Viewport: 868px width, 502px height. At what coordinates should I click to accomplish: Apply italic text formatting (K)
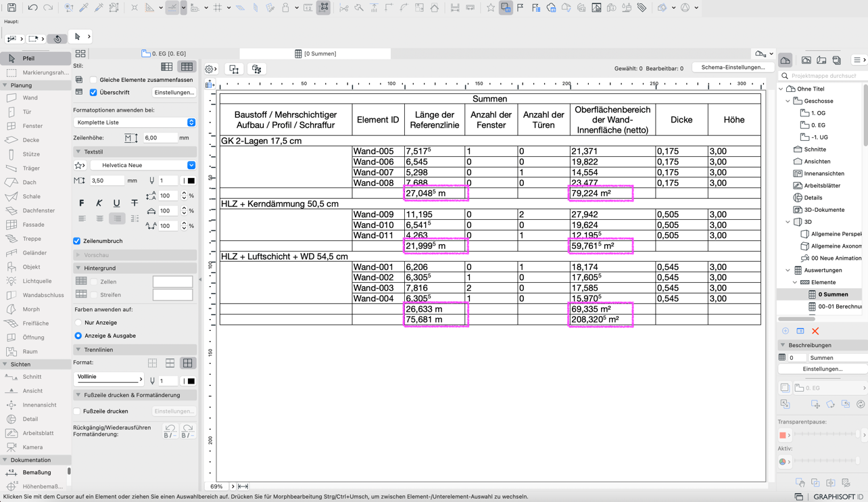coord(99,203)
